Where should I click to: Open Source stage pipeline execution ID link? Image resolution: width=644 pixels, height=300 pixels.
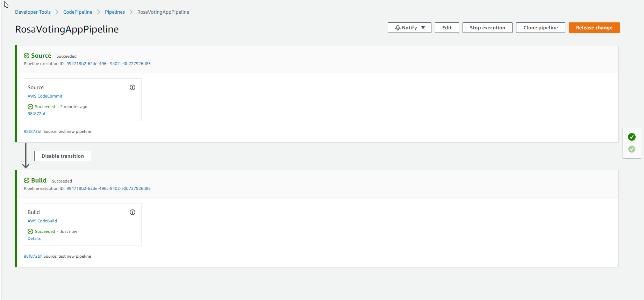(108, 64)
